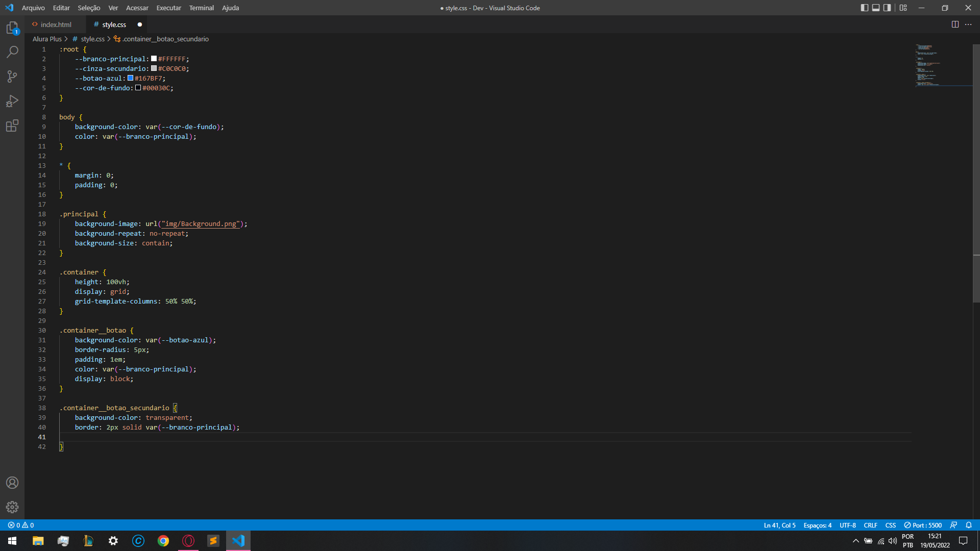Open the volume control in system tray
Image resolution: width=980 pixels, height=551 pixels.
[893, 541]
